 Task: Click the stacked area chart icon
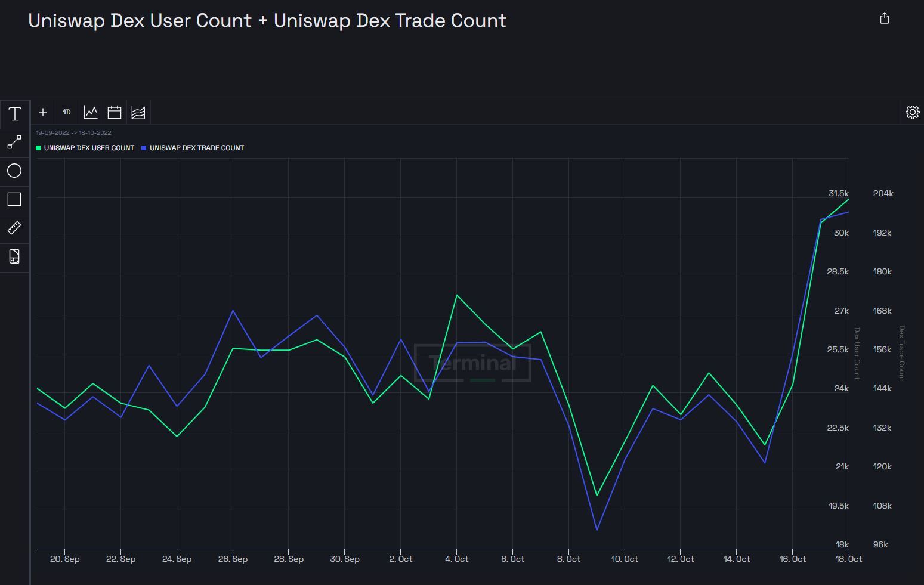tap(138, 112)
